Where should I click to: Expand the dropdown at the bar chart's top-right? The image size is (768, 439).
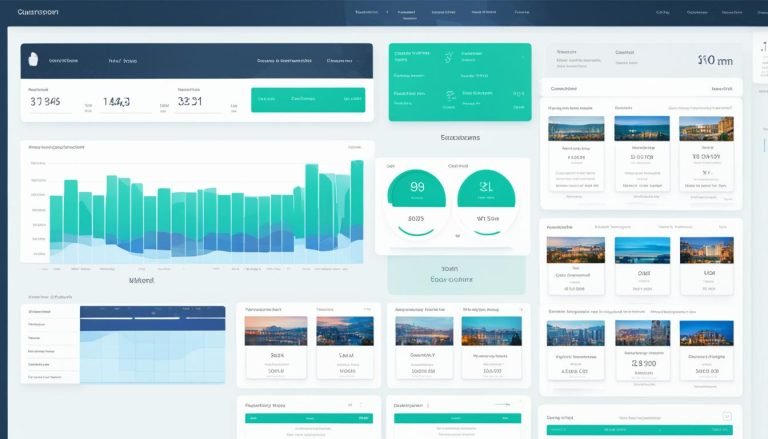pyautogui.click(x=354, y=147)
